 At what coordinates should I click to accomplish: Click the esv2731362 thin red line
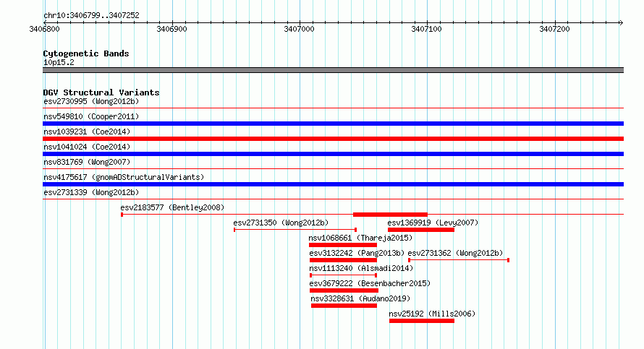click(x=459, y=260)
